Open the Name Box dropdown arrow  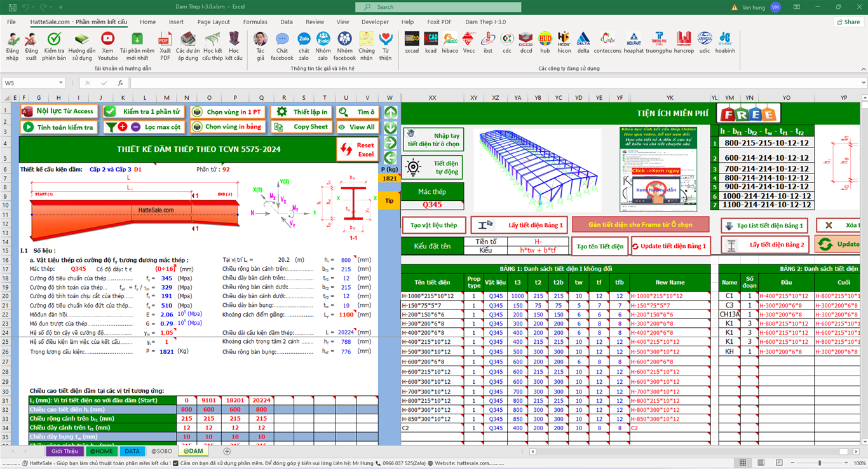(x=61, y=83)
